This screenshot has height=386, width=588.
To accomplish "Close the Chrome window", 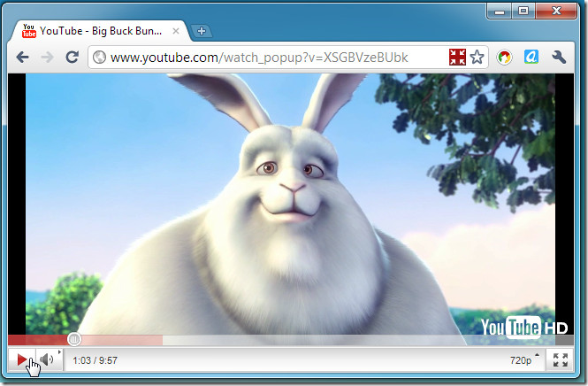I will pyautogui.click(x=556, y=11).
